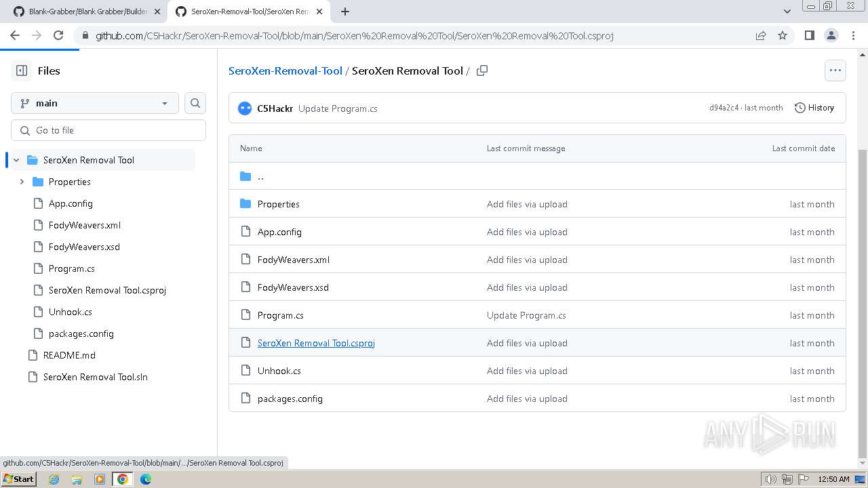Reload the page

click(x=58, y=35)
